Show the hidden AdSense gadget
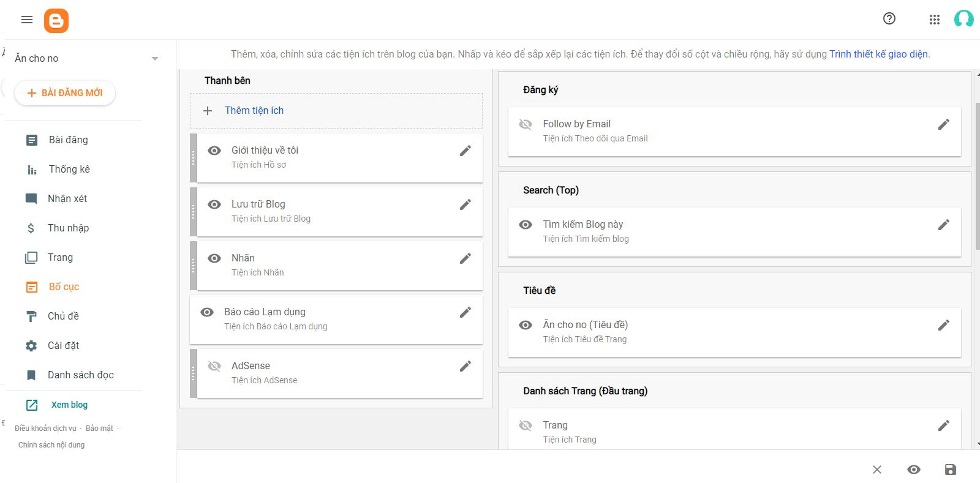980x483 pixels. [x=214, y=366]
